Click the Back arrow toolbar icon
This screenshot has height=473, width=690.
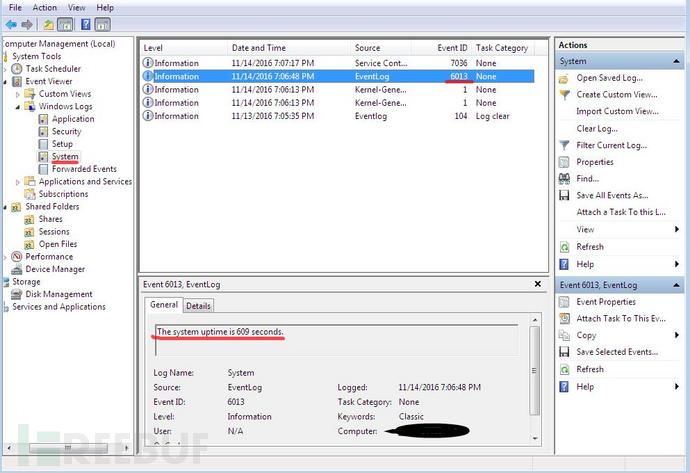click(11, 24)
